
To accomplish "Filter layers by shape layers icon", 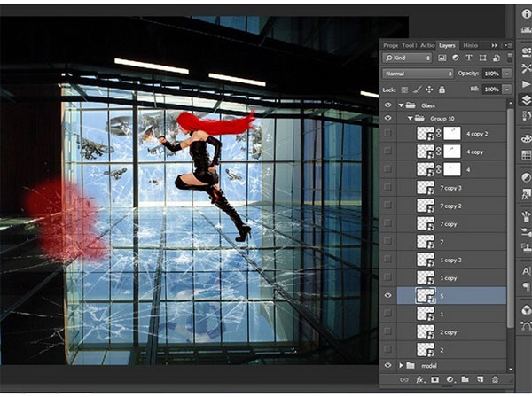I will pyautogui.click(x=482, y=58).
